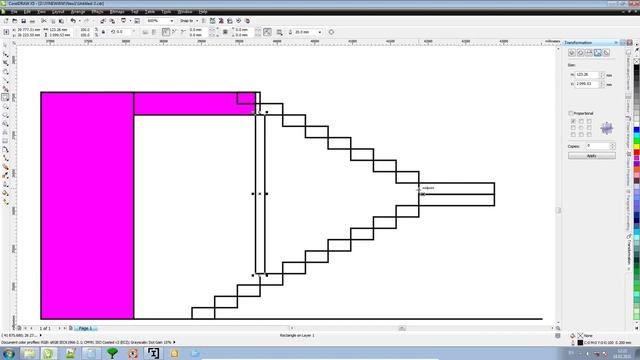Click the Open file icon
The image size is (640, 360).
coord(15,21)
